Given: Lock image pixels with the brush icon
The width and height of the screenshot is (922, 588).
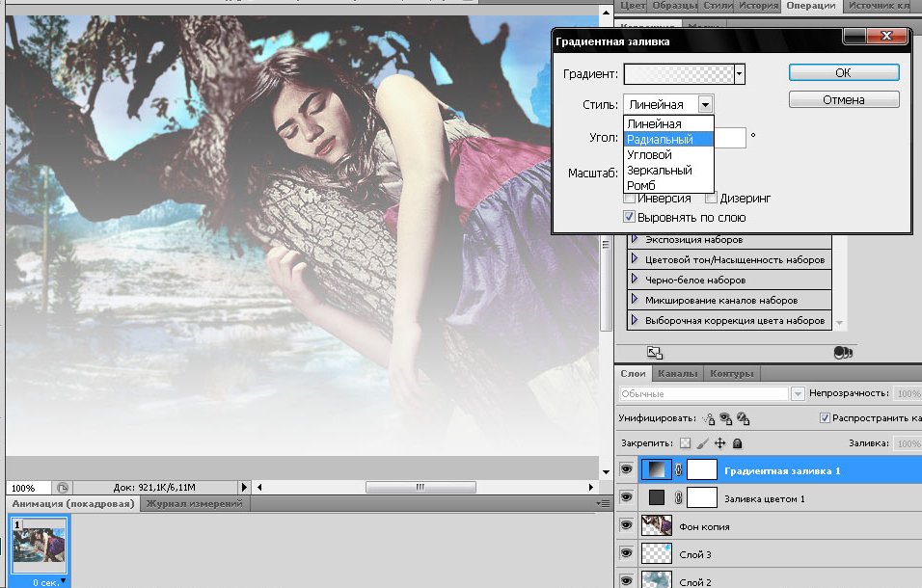Looking at the screenshot, I should 703,442.
